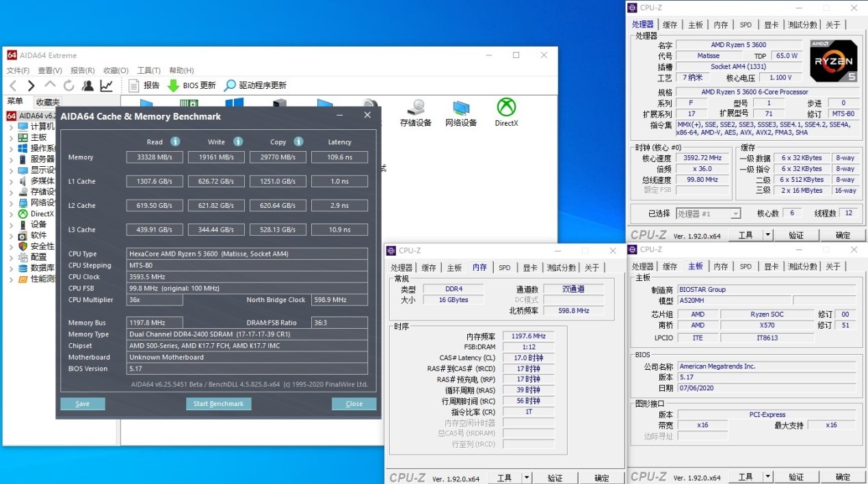Open 处理器 tab in CPU-Z mainboard window
The image size is (868, 484).
[642, 267]
